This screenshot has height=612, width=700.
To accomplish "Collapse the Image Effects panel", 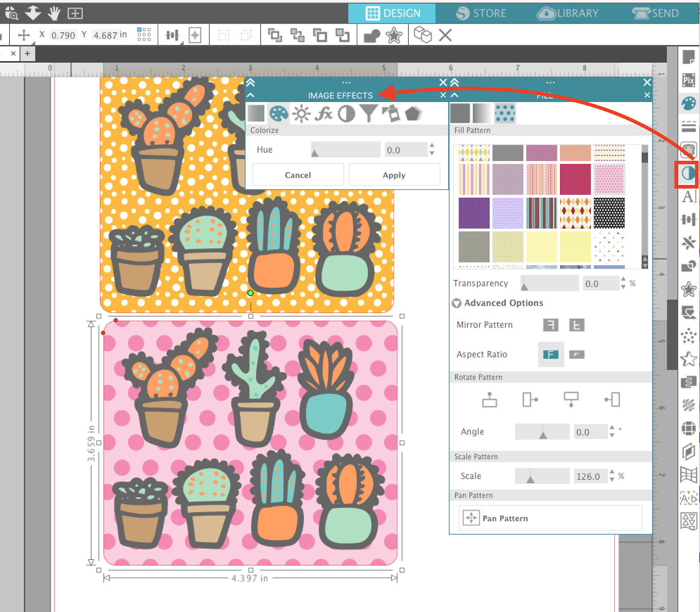I will tap(250, 95).
